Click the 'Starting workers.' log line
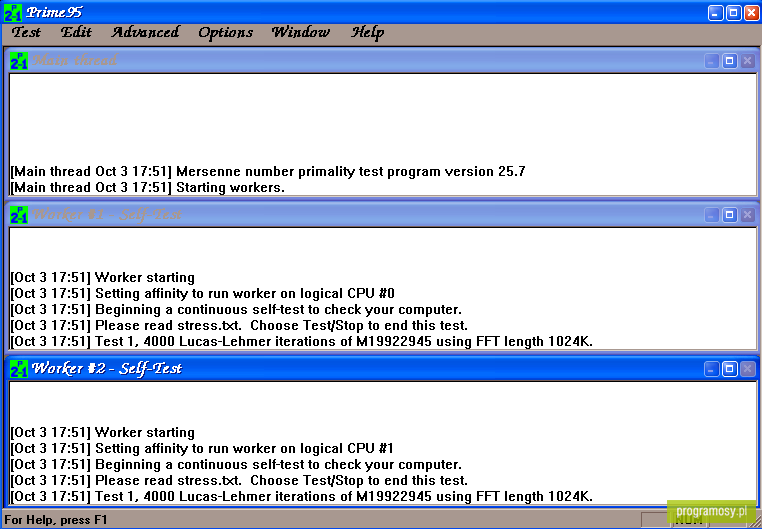 pyautogui.click(x=147, y=188)
